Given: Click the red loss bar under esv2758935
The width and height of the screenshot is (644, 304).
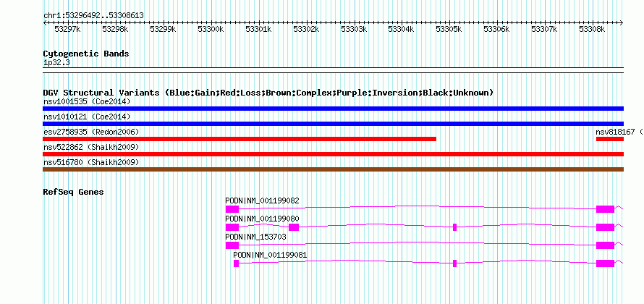Looking at the screenshot, I should 240,139.
